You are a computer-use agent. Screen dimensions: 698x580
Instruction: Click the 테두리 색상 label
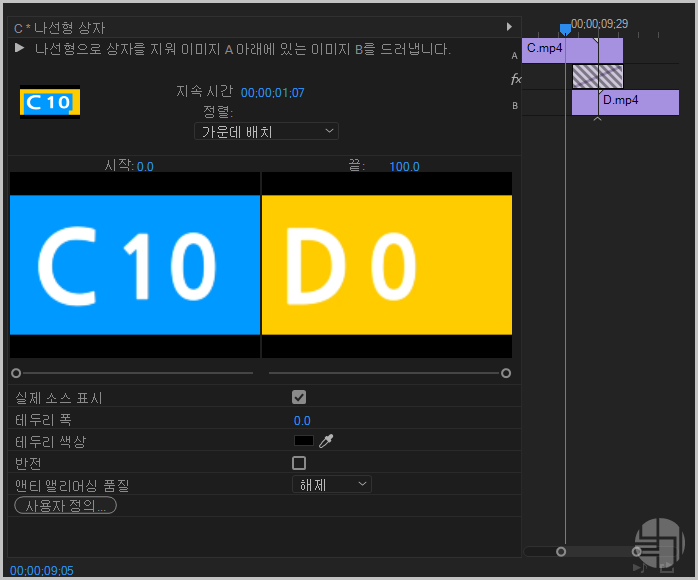click(x=51, y=442)
